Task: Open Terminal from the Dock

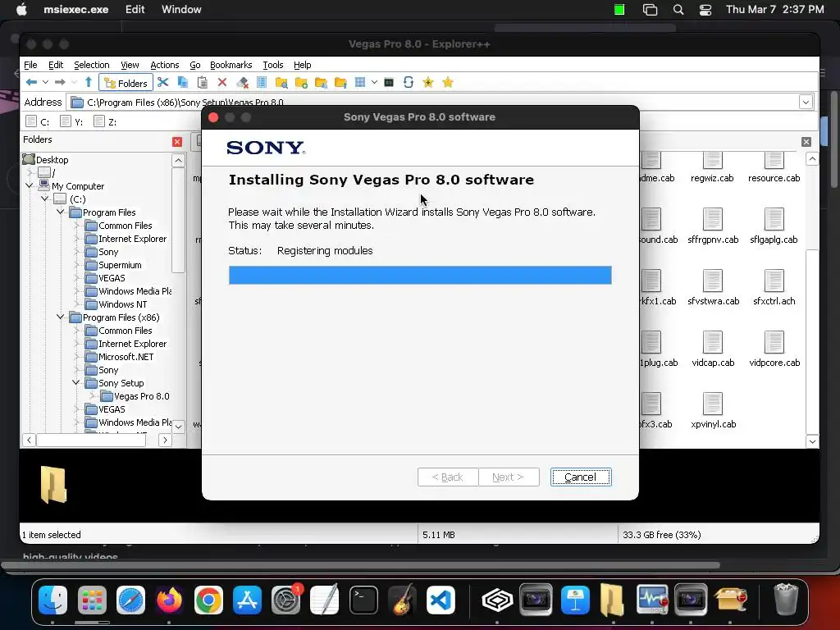Action: [x=363, y=600]
